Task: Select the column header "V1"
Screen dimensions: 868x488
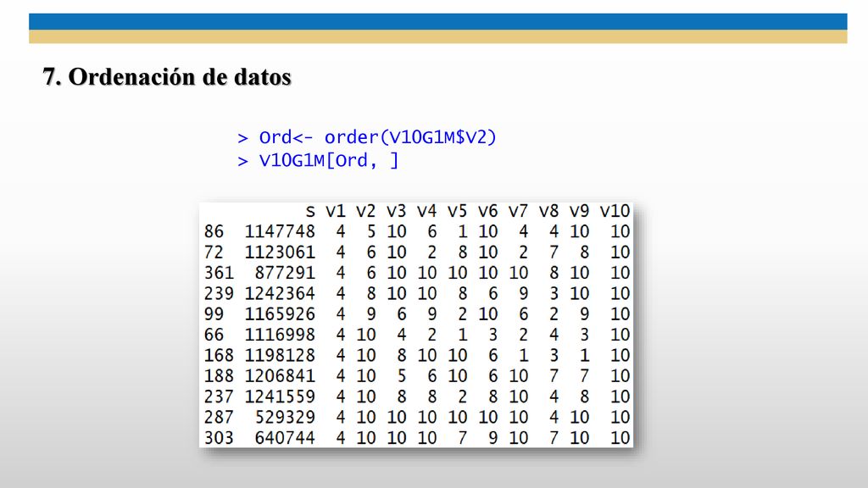Action: (336, 211)
